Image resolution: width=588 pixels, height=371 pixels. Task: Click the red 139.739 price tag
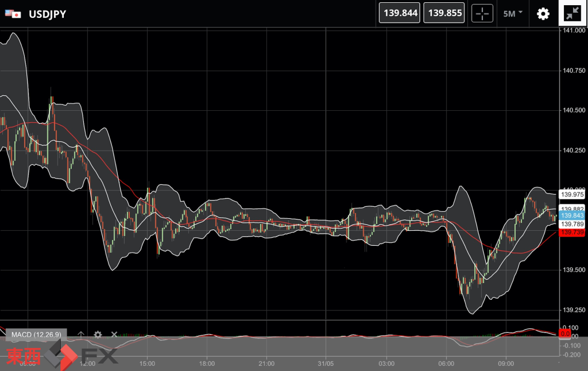tap(572, 232)
